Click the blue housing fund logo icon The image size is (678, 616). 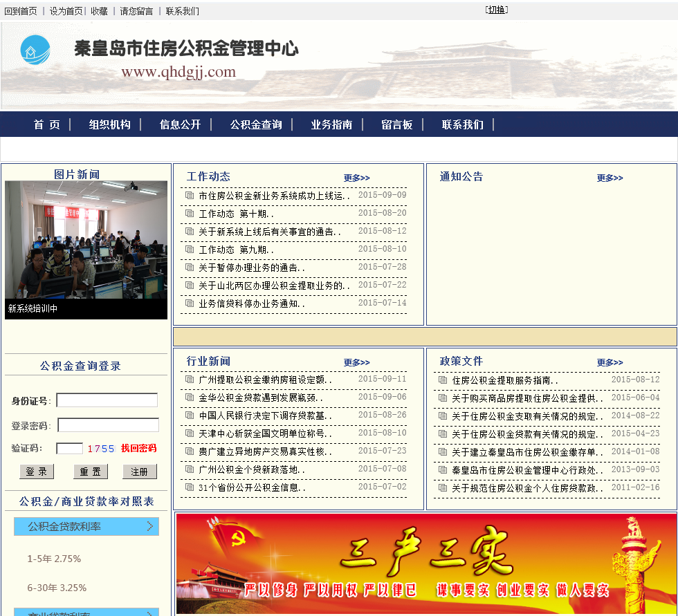coord(35,50)
